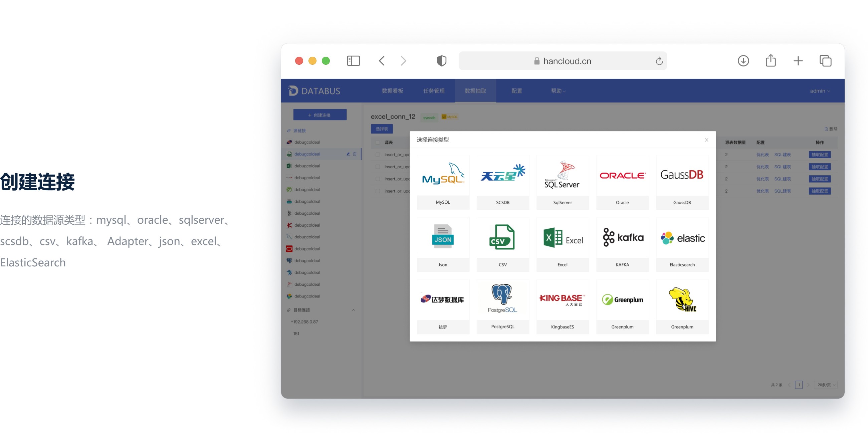Select the Hive bee logo card
Screen dimensions: 868x442
[682, 307]
